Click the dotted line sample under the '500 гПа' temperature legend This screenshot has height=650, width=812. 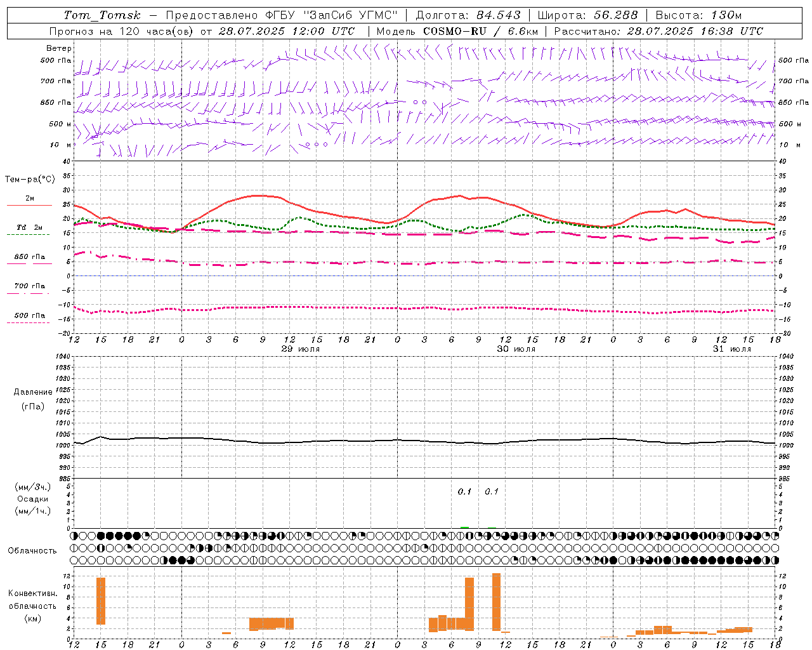tap(29, 322)
